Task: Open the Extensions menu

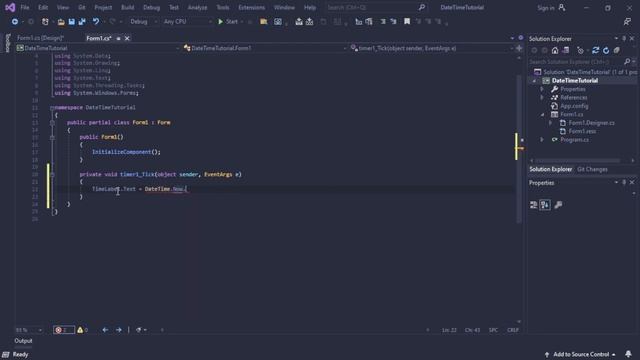Action: [251, 7]
